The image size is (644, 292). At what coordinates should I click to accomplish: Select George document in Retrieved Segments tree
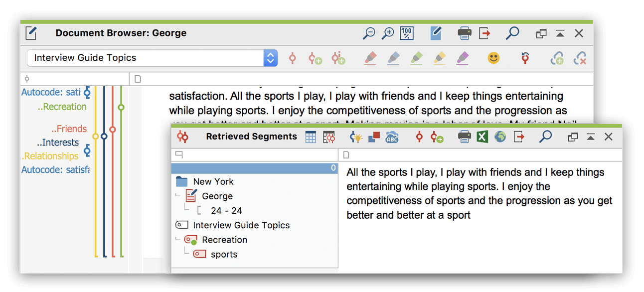pos(217,196)
